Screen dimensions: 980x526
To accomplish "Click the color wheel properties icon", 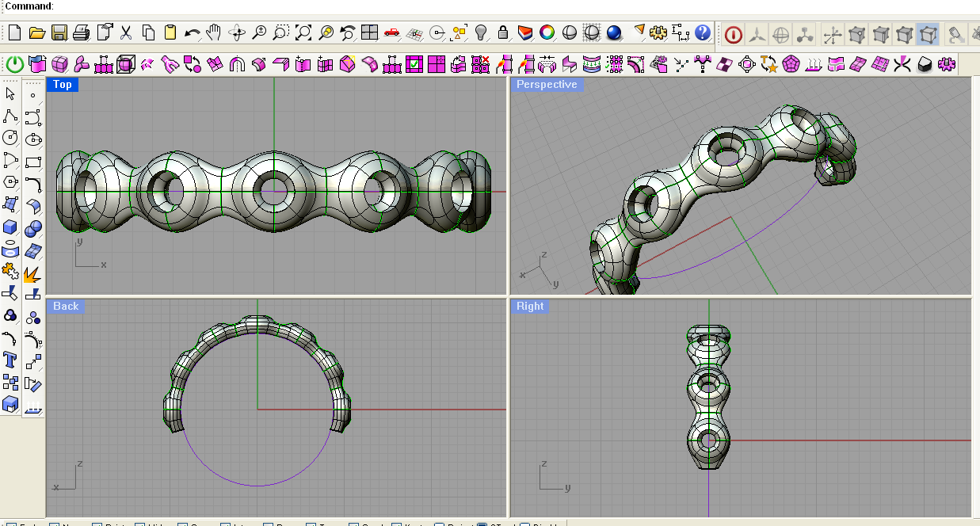I will (x=547, y=32).
